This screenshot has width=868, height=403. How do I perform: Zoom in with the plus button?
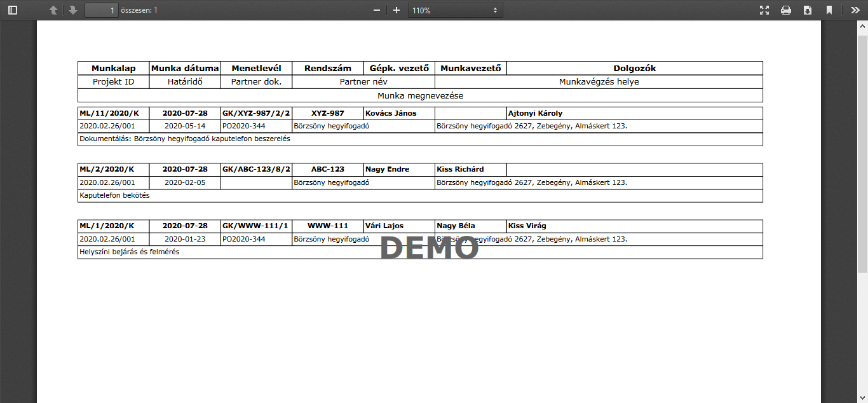click(397, 10)
